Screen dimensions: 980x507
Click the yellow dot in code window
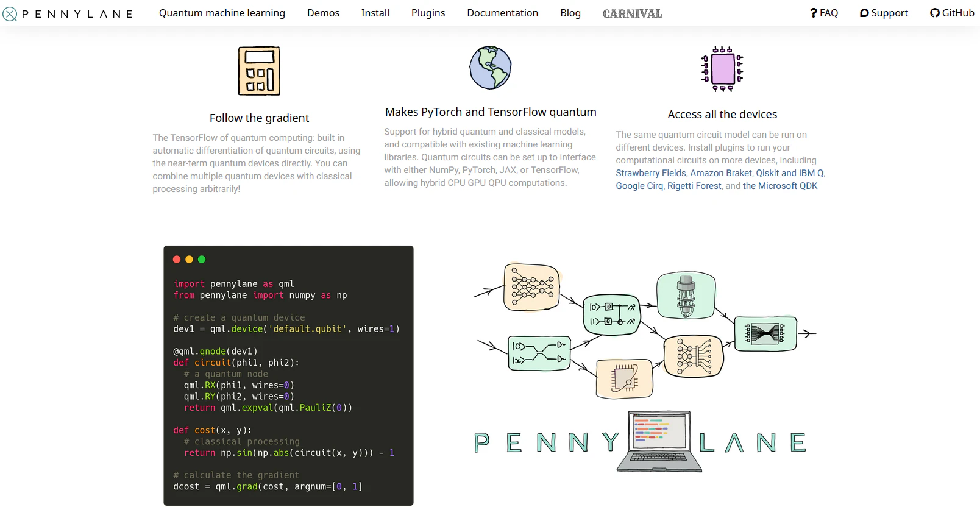(x=189, y=260)
